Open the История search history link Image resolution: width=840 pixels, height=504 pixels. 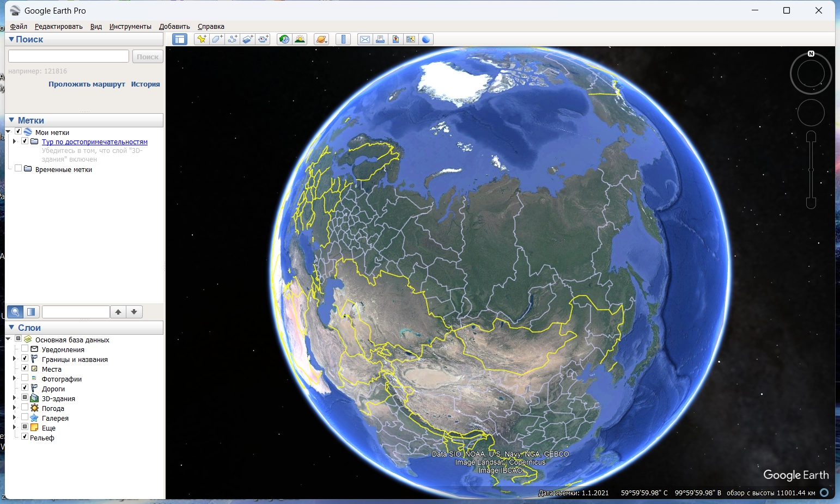tap(145, 84)
